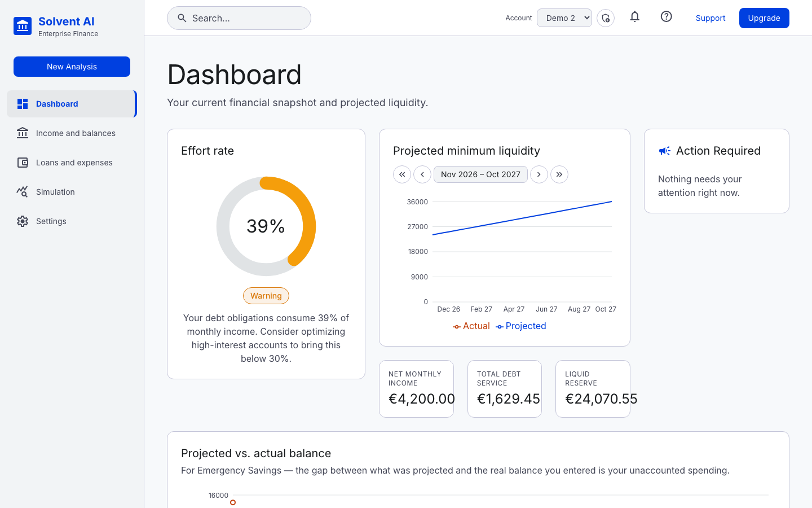This screenshot has height=508, width=812.
Task: Click the €24,070.55 liquid reserve value
Action: pyautogui.click(x=601, y=399)
